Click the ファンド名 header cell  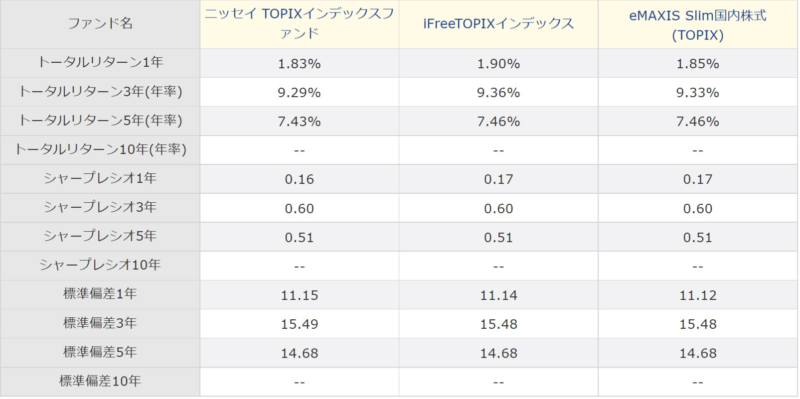tap(100, 23)
